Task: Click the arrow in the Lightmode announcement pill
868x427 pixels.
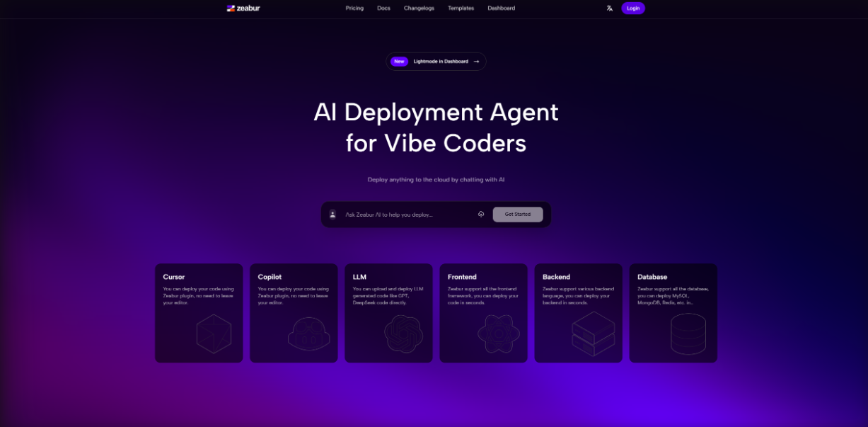Action: tap(476, 62)
